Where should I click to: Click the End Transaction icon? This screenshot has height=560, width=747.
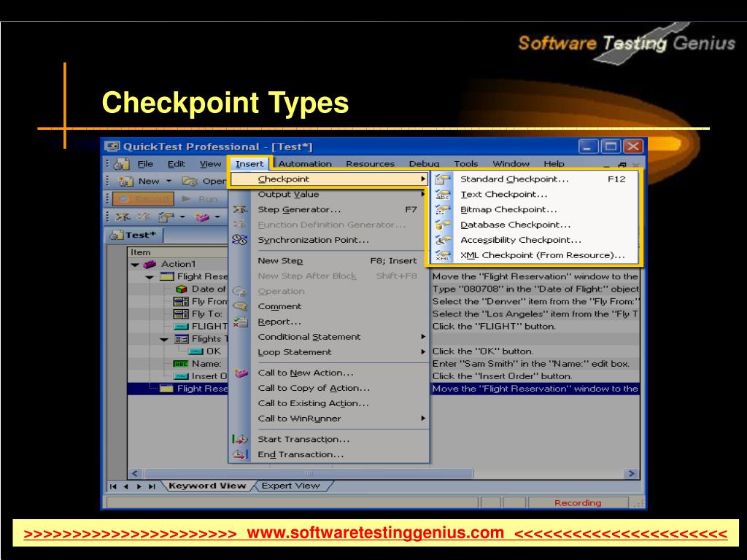pos(240,454)
